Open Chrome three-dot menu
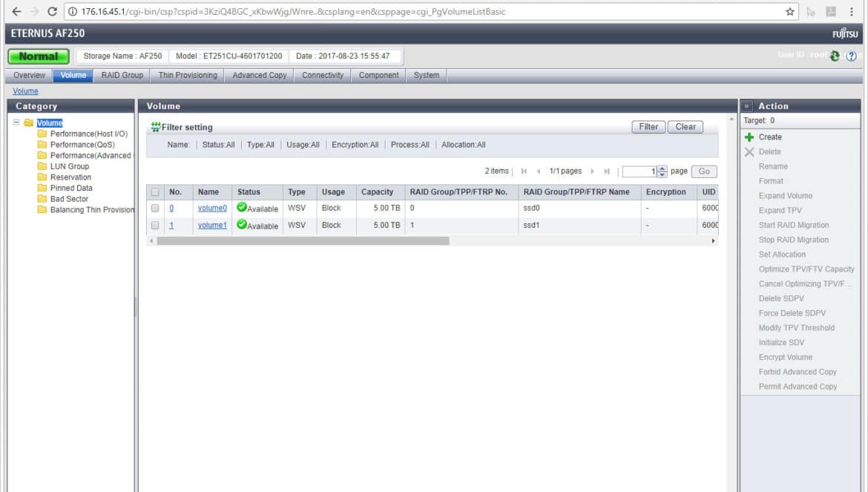The image size is (868, 492). (x=852, y=12)
